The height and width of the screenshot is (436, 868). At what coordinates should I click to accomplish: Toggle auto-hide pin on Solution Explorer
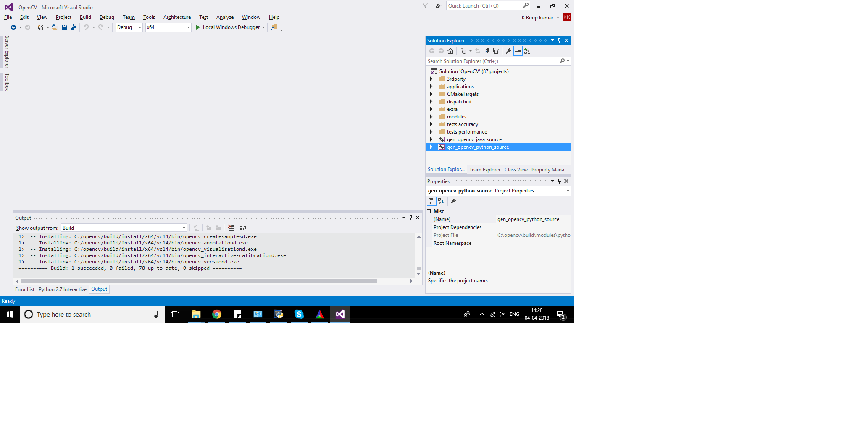pyautogui.click(x=559, y=41)
